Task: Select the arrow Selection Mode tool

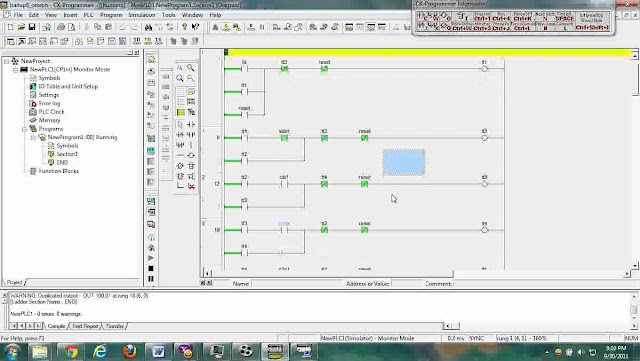Action: tap(180, 124)
